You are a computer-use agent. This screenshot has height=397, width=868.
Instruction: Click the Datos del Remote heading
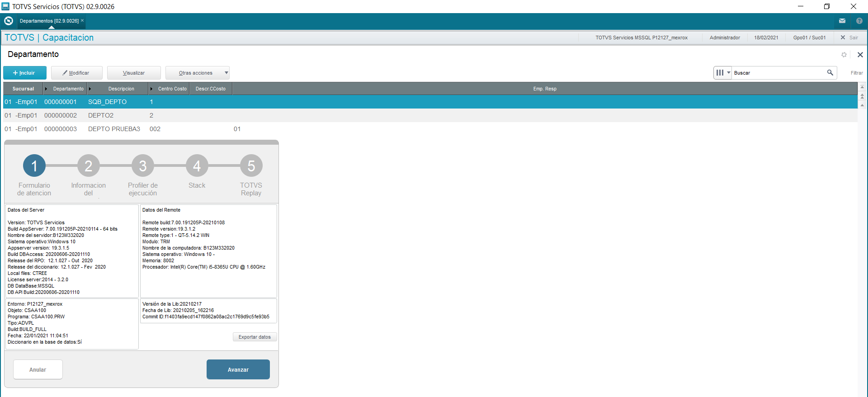click(161, 210)
